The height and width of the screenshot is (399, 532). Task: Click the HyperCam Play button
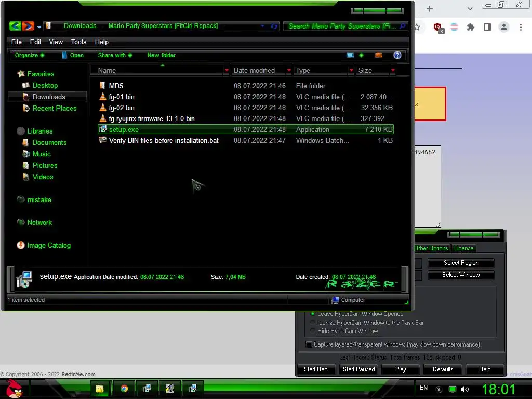(401, 369)
